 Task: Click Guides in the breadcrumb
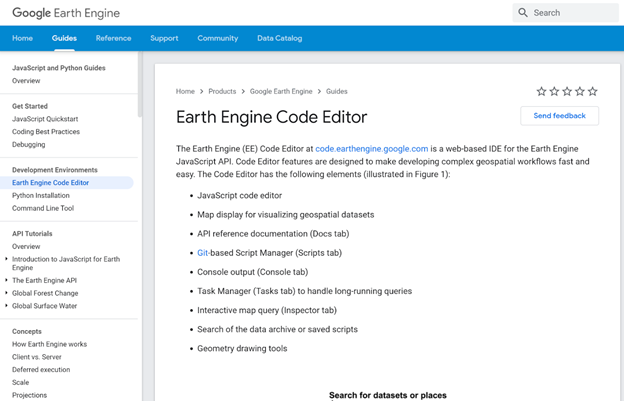(x=337, y=91)
